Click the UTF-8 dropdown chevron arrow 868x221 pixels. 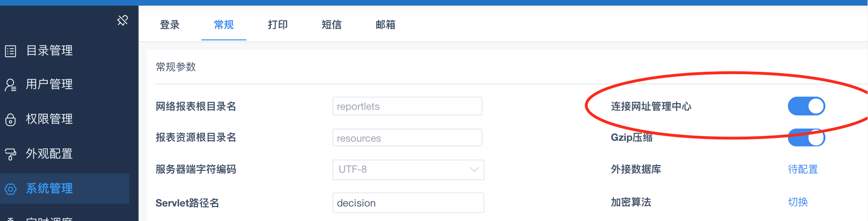tap(474, 169)
